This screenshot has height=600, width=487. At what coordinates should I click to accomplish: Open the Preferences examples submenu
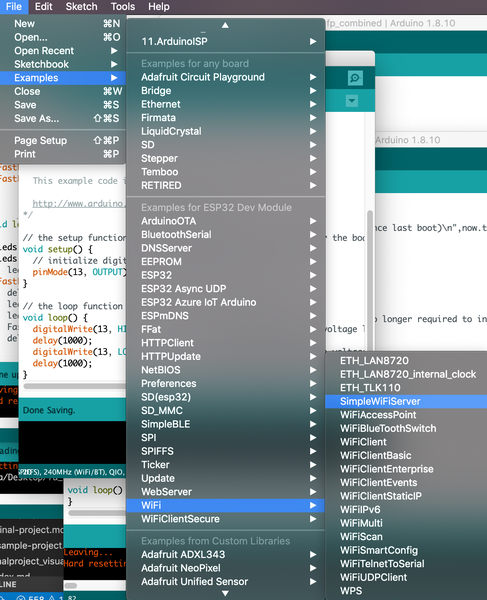click(x=225, y=383)
